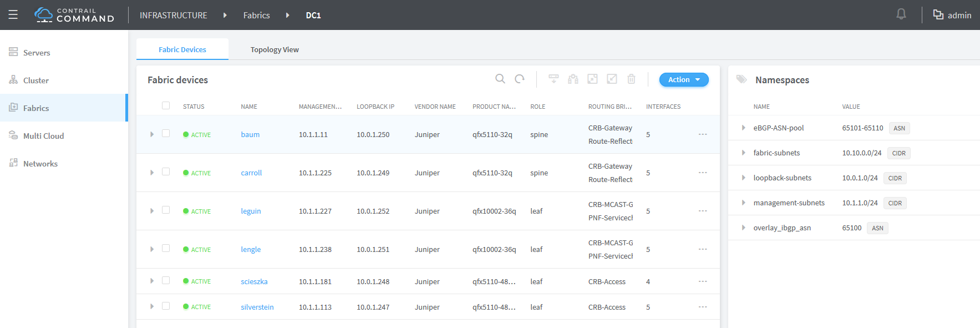Go to Servers in sidebar
The image size is (980, 328).
coord(37,53)
